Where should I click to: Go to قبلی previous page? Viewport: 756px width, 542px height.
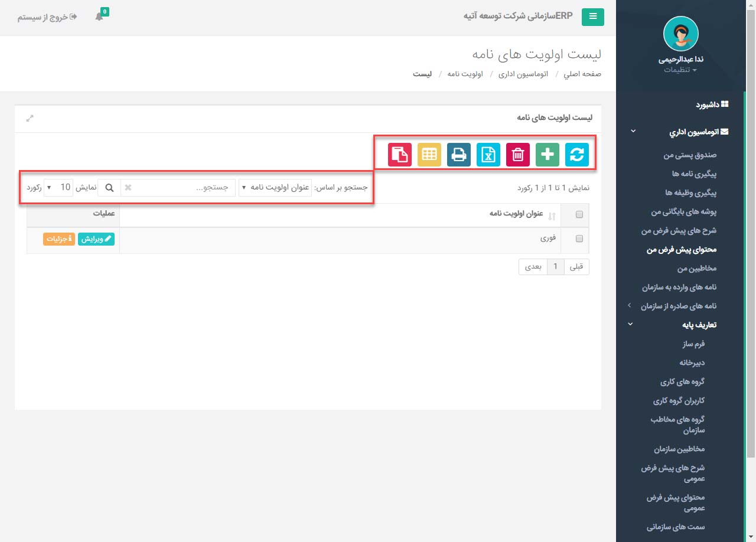tap(576, 266)
